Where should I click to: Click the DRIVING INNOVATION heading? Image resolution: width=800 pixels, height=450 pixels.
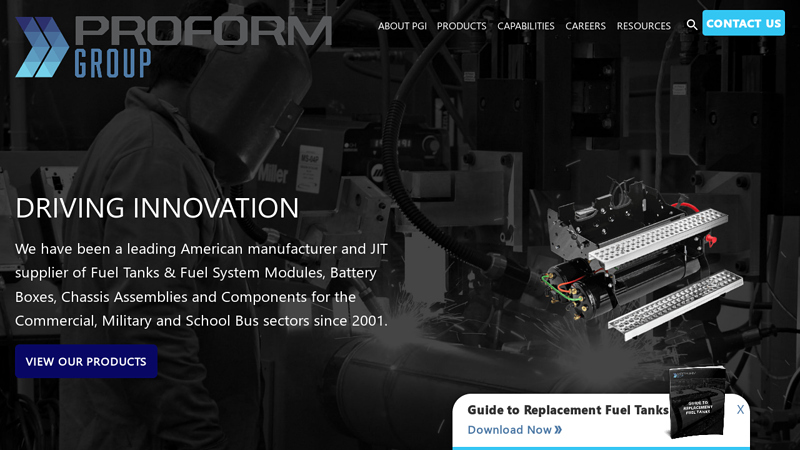point(157,208)
